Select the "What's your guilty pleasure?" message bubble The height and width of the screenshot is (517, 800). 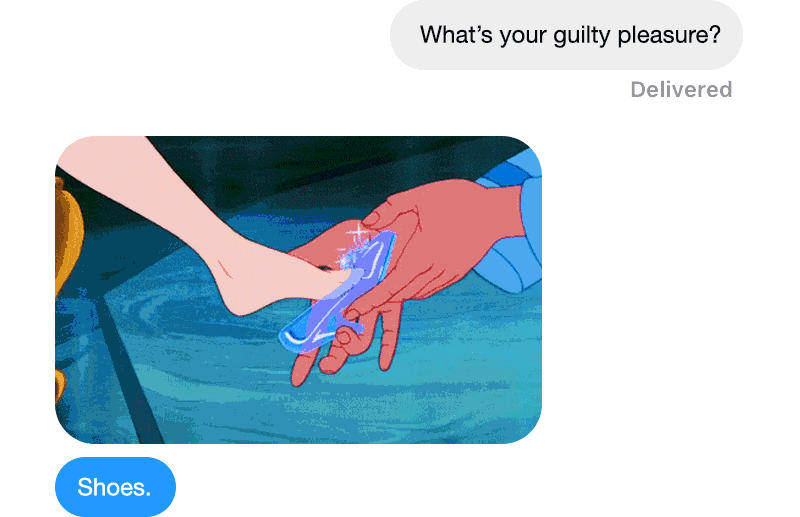[x=566, y=35]
